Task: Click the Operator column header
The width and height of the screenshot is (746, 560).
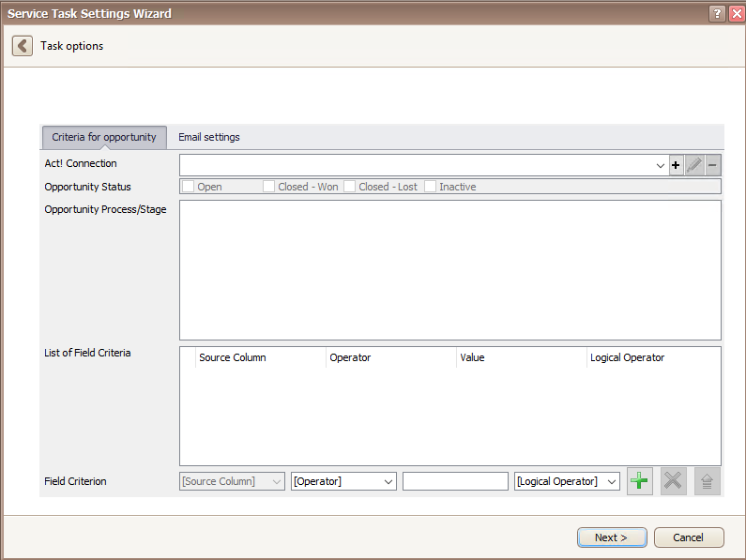Action: (x=390, y=357)
